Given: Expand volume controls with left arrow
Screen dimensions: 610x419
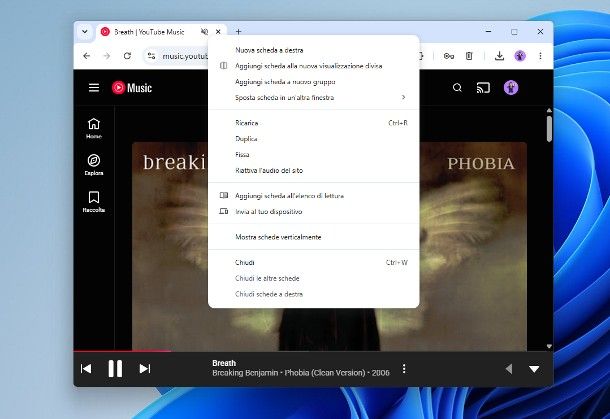Looking at the screenshot, I should point(508,368).
